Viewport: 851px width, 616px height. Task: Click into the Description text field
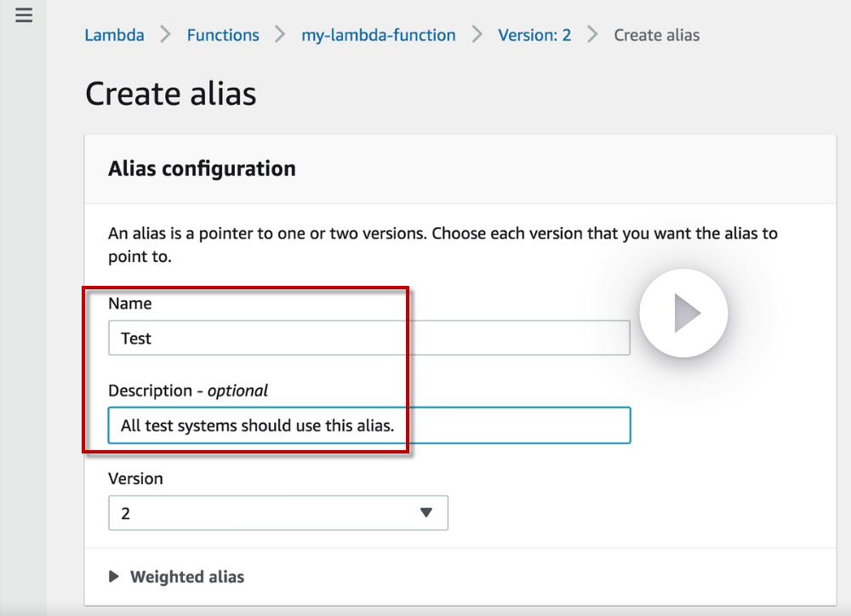(368, 425)
